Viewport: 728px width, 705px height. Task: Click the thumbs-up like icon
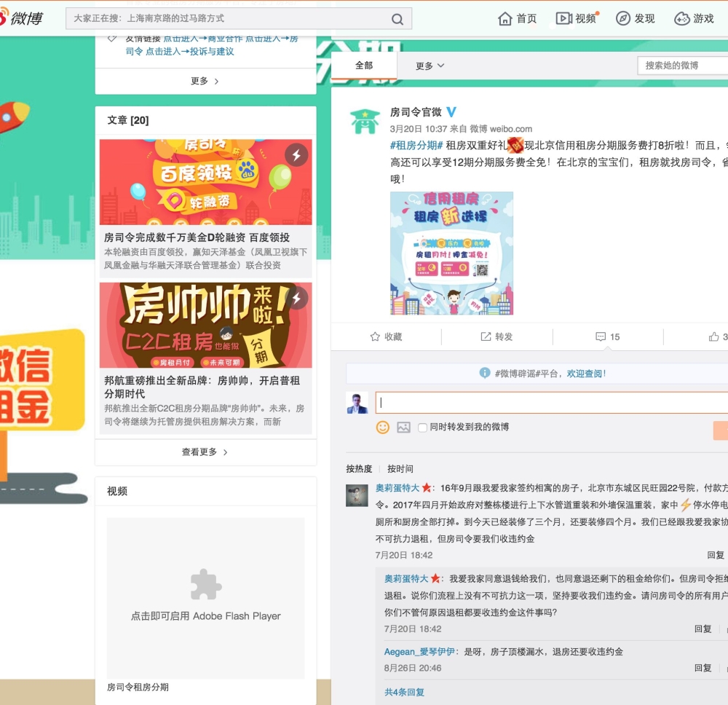point(713,336)
